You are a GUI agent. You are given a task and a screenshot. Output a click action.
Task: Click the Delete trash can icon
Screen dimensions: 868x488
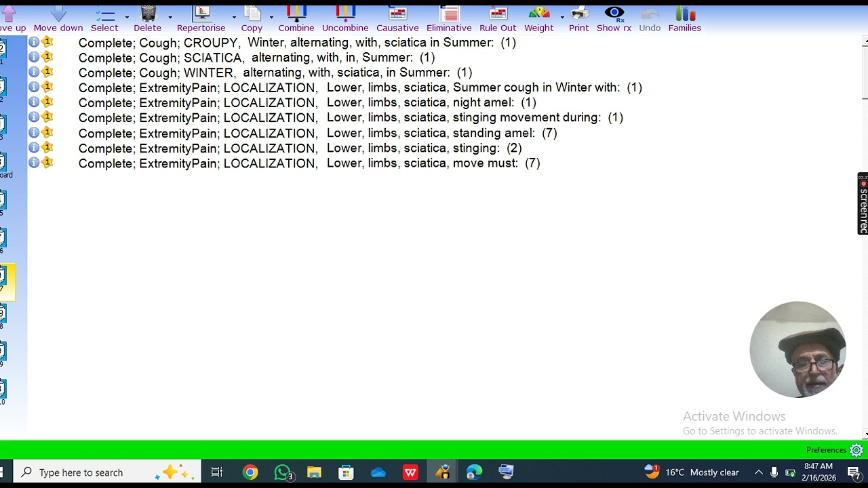click(x=148, y=14)
